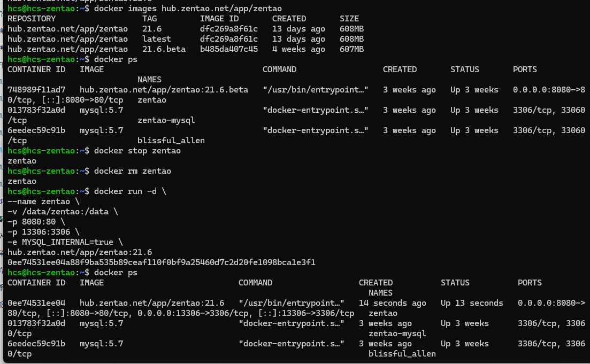The height and width of the screenshot is (364, 590).
Task: Click the '-v /data/zentao:/data' volume line
Action: [63, 212]
